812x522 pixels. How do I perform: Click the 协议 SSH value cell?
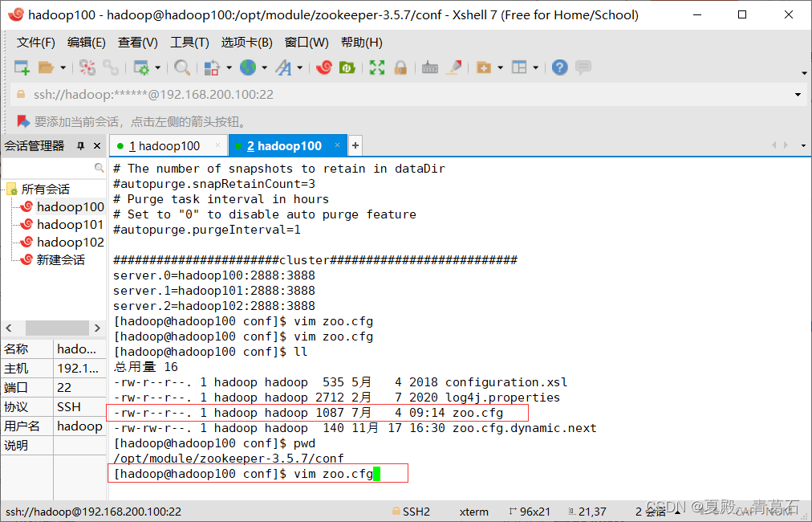[79, 407]
